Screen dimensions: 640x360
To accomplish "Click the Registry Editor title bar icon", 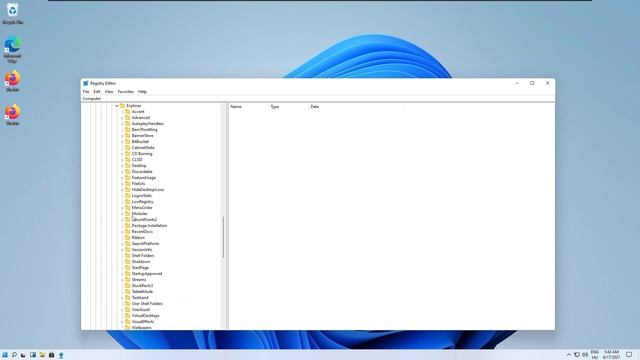I will 86,83.
